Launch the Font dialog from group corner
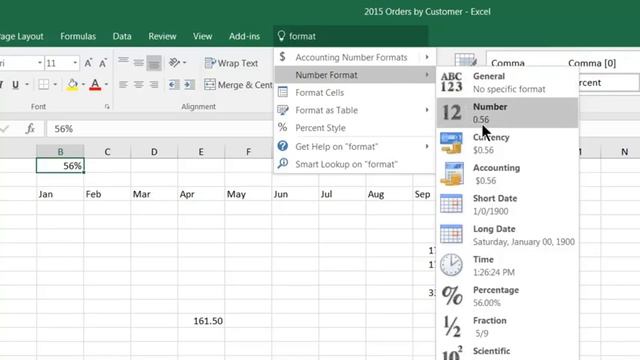This screenshot has height=360, width=640. pyautogui.click(x=107, y=107)
